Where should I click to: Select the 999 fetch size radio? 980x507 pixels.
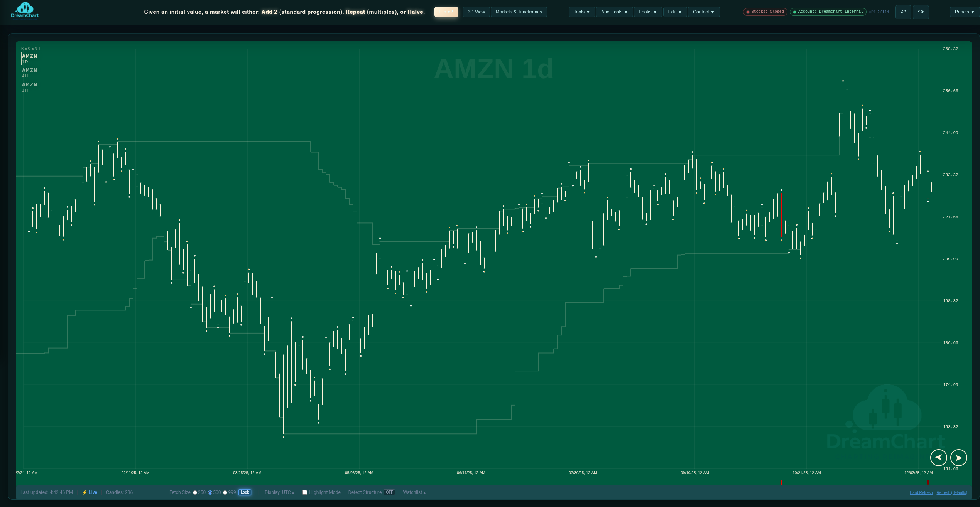pos(225,493)
